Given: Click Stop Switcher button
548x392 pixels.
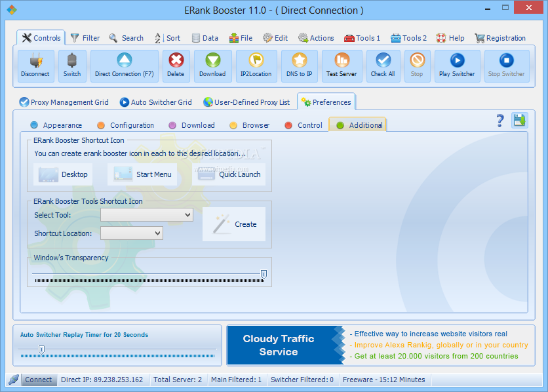Looking at the screenshot, I should (x=507, y=66).
